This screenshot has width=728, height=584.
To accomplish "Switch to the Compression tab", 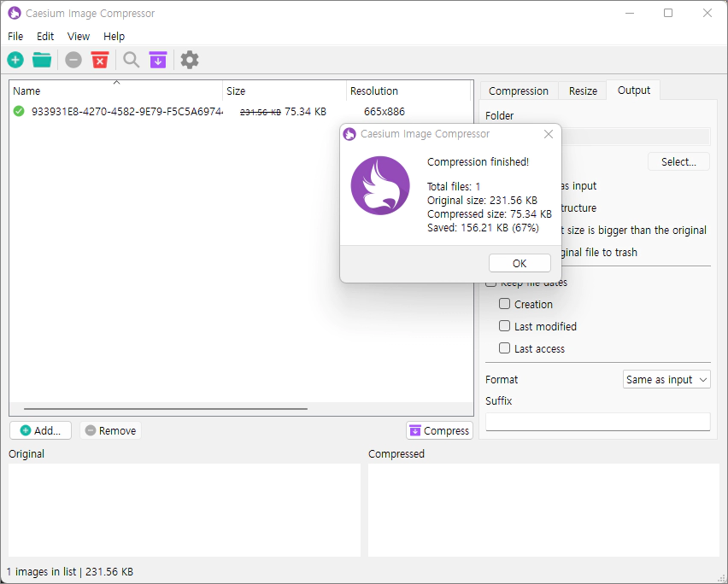I will click(518, 91).
